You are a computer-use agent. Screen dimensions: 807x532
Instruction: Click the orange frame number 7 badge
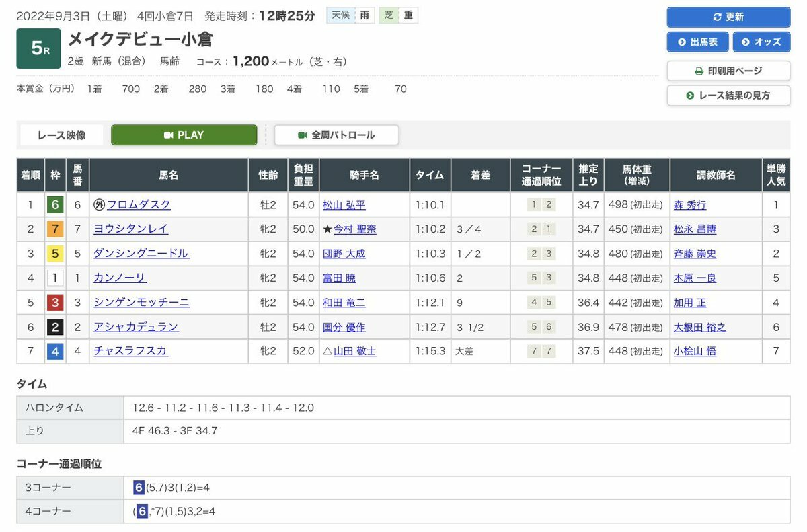coord(55,229)
